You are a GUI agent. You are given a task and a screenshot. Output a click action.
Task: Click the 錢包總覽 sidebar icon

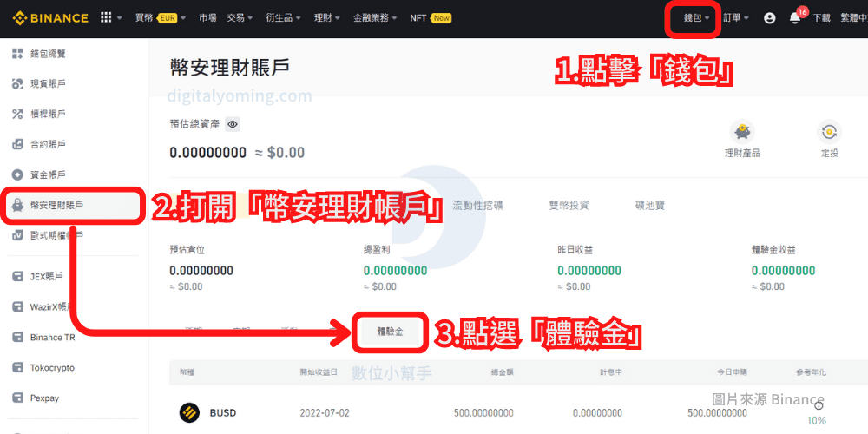17,54
